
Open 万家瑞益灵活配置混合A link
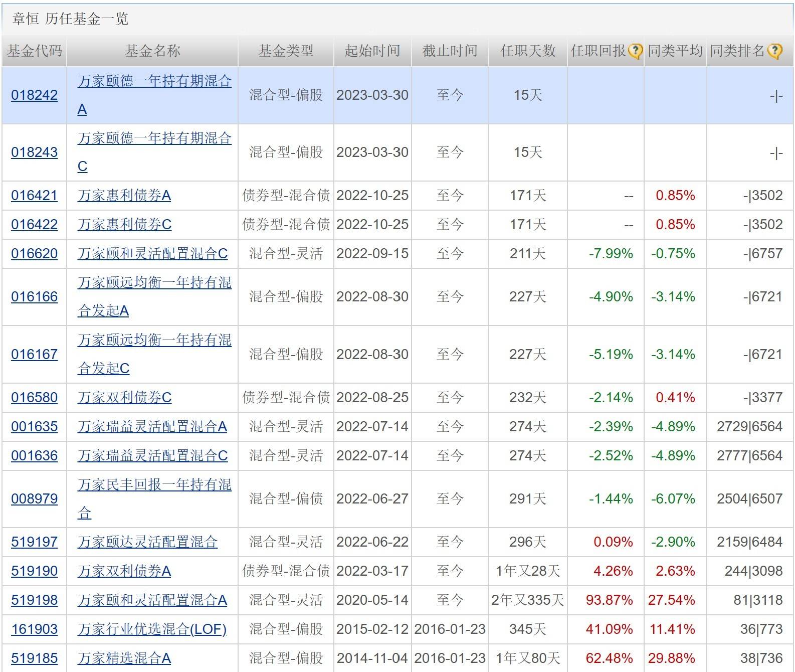click(152, 427)
